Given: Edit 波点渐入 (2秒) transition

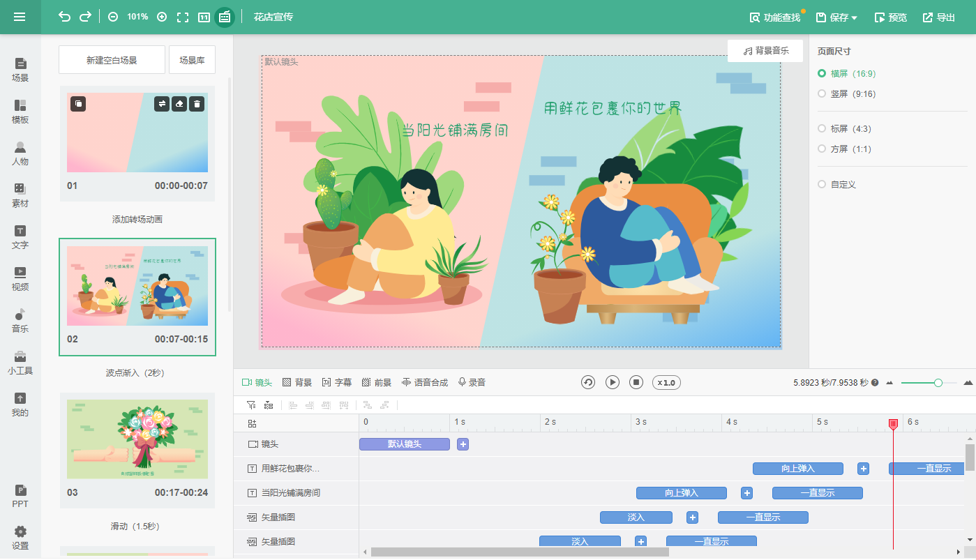Looking at the screenshot, I should [x=137, y=373].
